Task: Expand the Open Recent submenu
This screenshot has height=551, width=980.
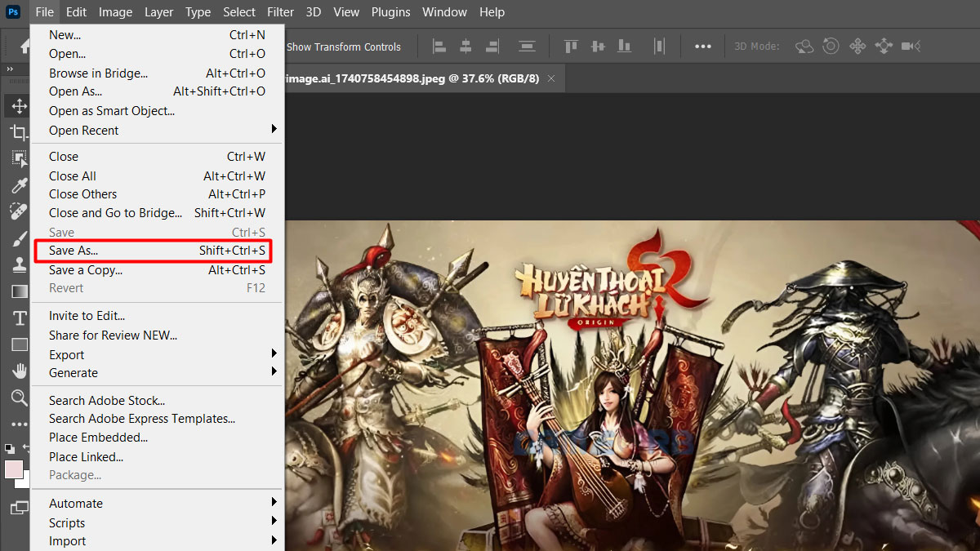Action: pos(157,130)
